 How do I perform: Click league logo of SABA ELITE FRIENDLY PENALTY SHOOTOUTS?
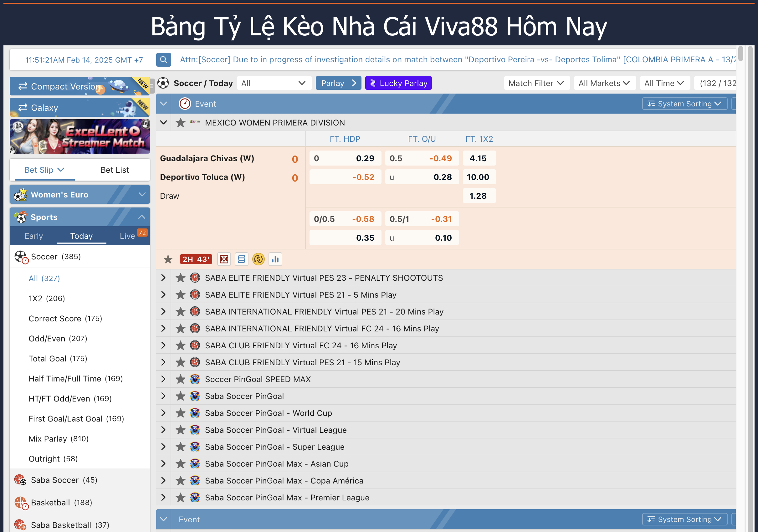[195, 278]
